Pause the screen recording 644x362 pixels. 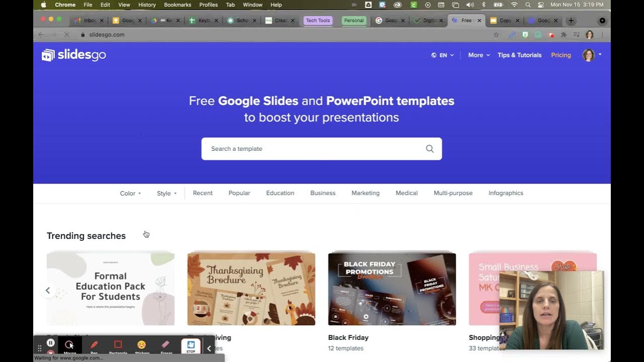pyautogui.click(x=50, y=343)
